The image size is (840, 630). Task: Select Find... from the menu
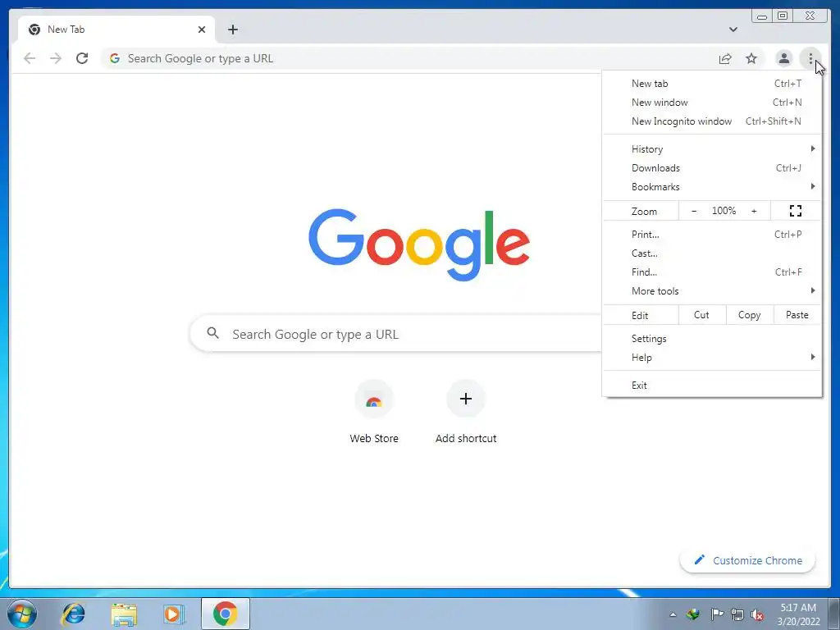pos(712,272)
